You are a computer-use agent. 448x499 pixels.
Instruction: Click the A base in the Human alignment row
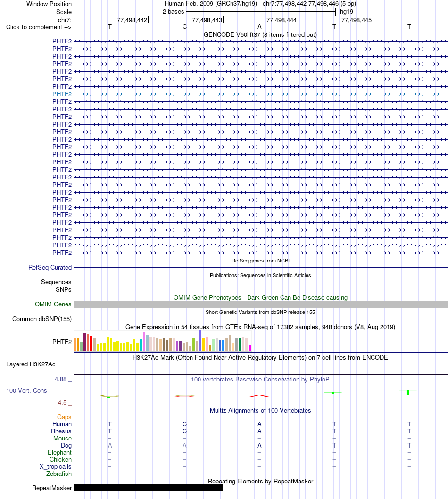point(259,424)
